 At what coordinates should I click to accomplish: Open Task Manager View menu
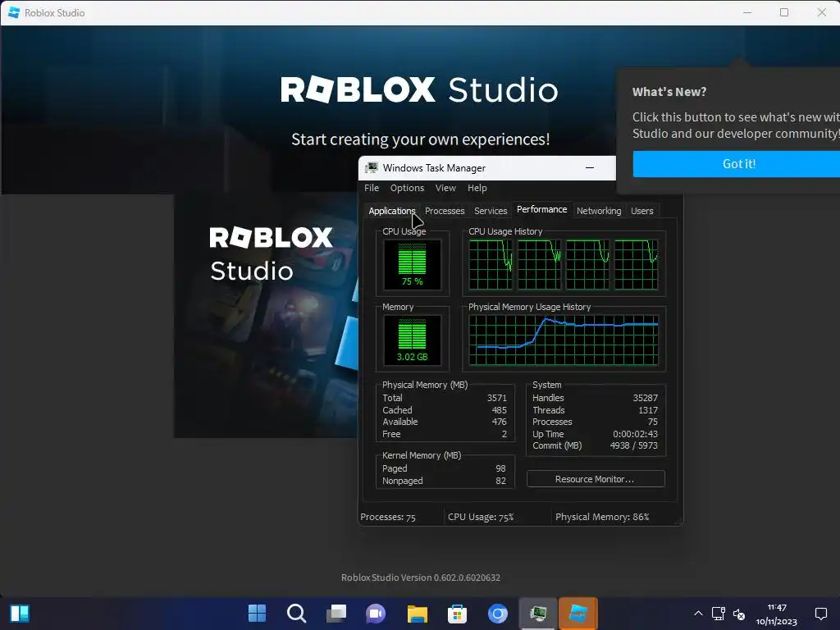pyautogui.click(x=445, y=188)
